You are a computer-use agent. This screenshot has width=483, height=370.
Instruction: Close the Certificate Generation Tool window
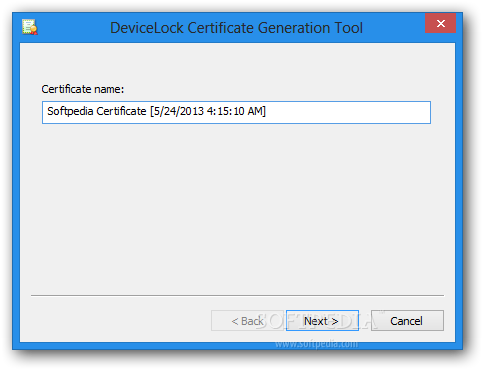tap(440, 23)
